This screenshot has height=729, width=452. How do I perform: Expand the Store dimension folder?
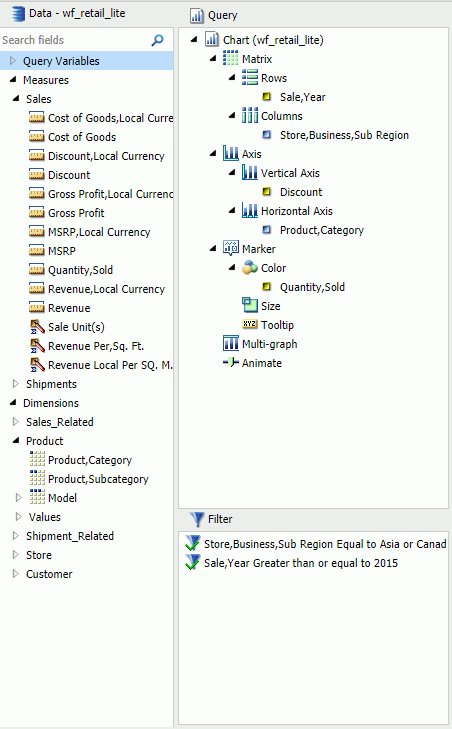pyautogui.click(x=16, y=555)
